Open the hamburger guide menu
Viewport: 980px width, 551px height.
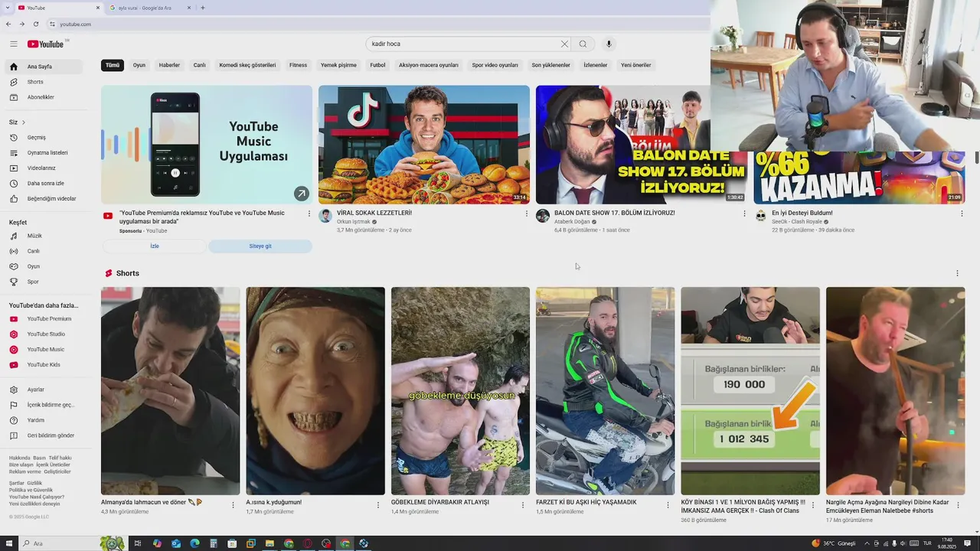13,44
